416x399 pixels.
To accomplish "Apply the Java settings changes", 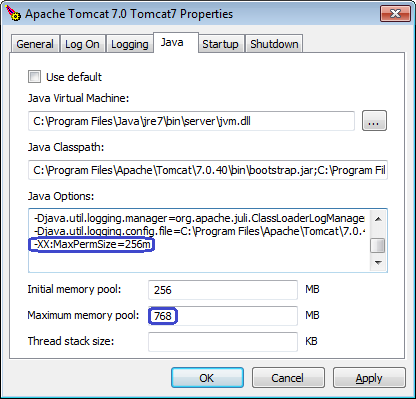I will coord(369,378).
